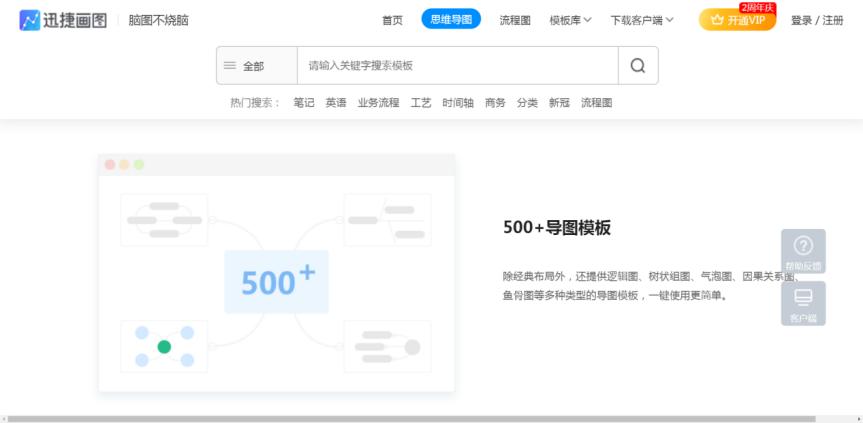Image resolution: width=863 pixels, height=423 pixels.
Task: Click the crown icon on 开通VIP
Action: (717, 20)
